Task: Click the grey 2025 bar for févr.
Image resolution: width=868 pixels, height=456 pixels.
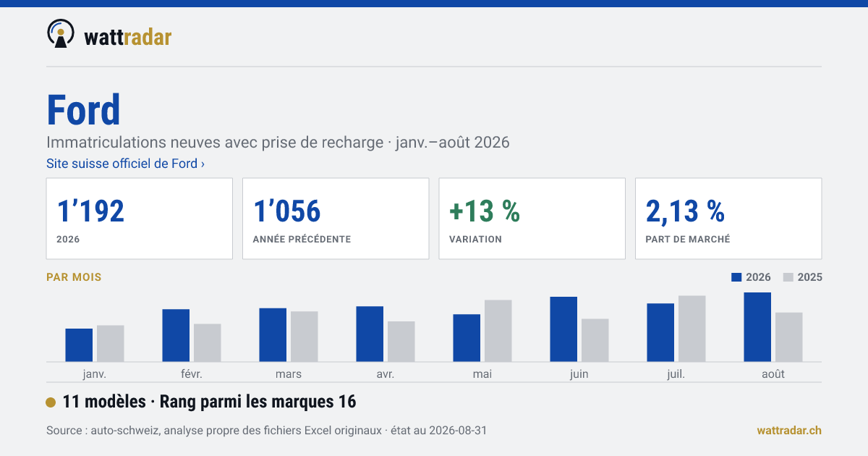Action: (x=208, y=343)
